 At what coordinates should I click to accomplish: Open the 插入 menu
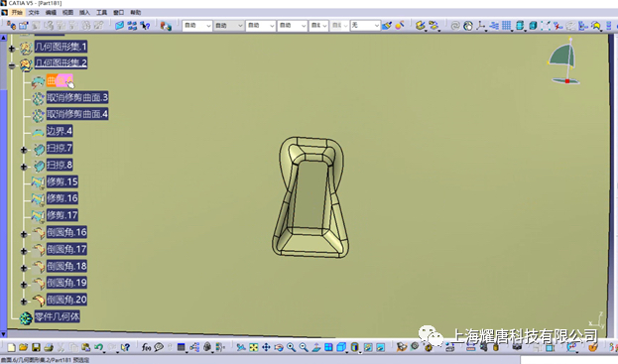coord(84,13)
